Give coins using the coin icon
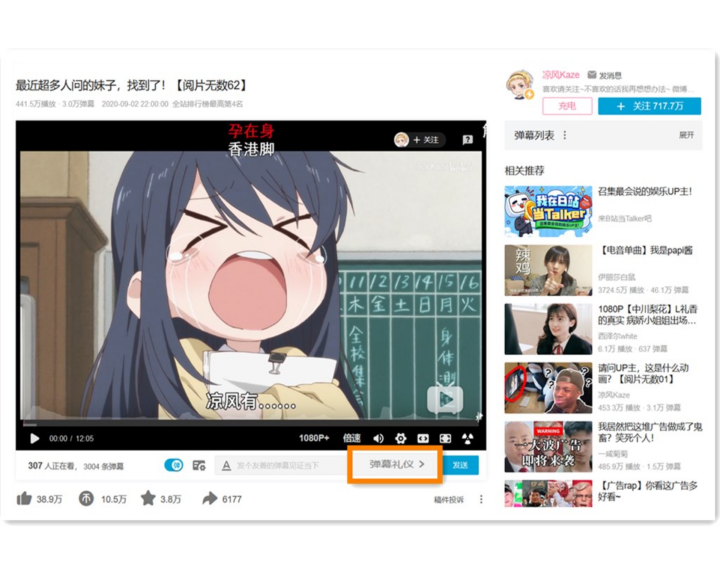This screenshot has width=720, height=575. coord(86,498)
